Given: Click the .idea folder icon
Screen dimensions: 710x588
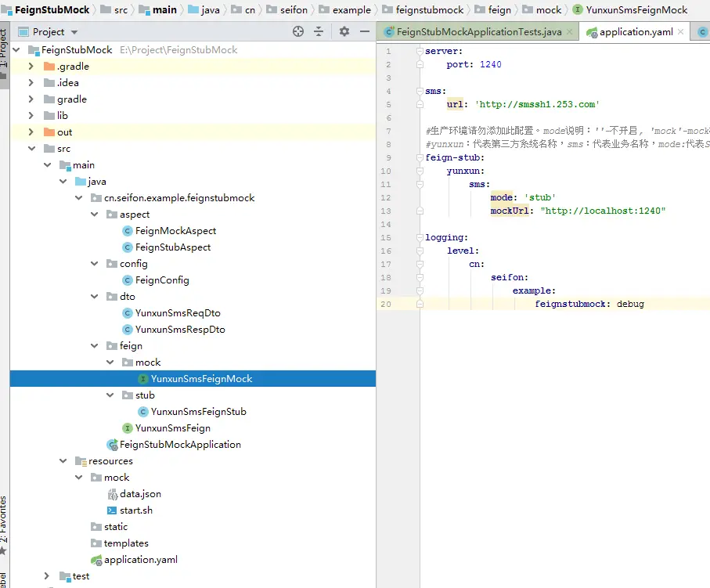Looking at the screenshot, I should pyautogui.click(x=49, y=83).
